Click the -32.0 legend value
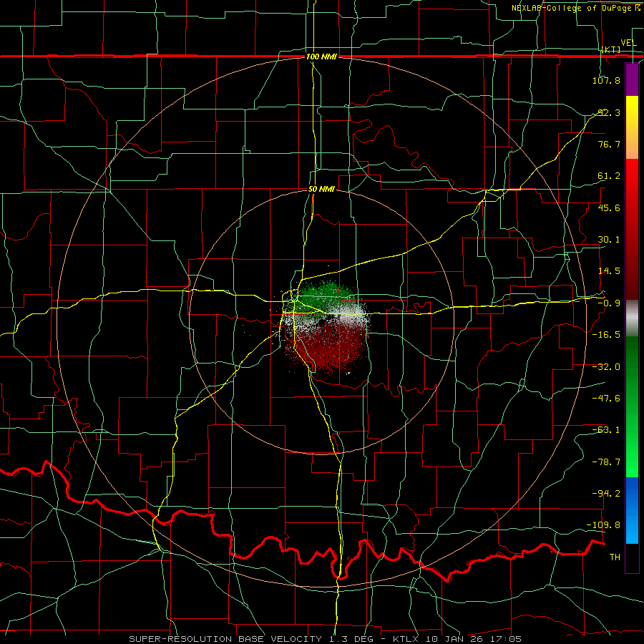 [x=606, y=367]
